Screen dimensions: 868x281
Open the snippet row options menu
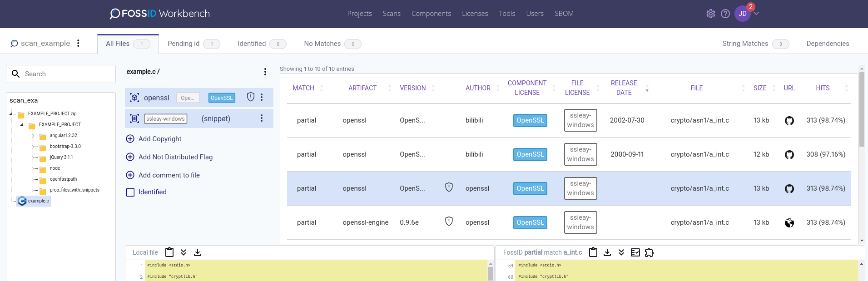[262, 118]
